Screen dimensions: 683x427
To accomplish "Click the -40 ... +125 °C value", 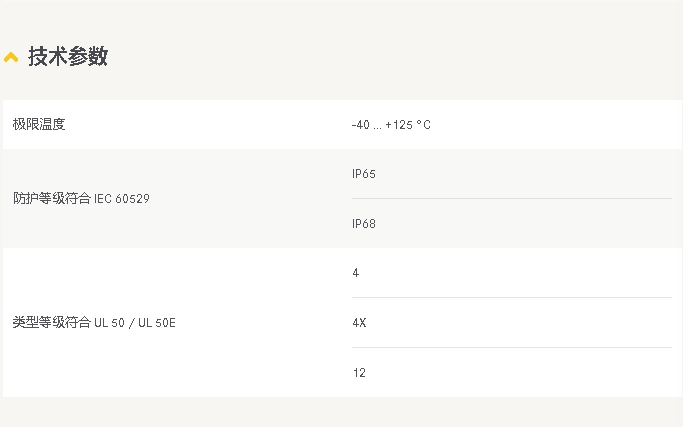I will (391, 125).
